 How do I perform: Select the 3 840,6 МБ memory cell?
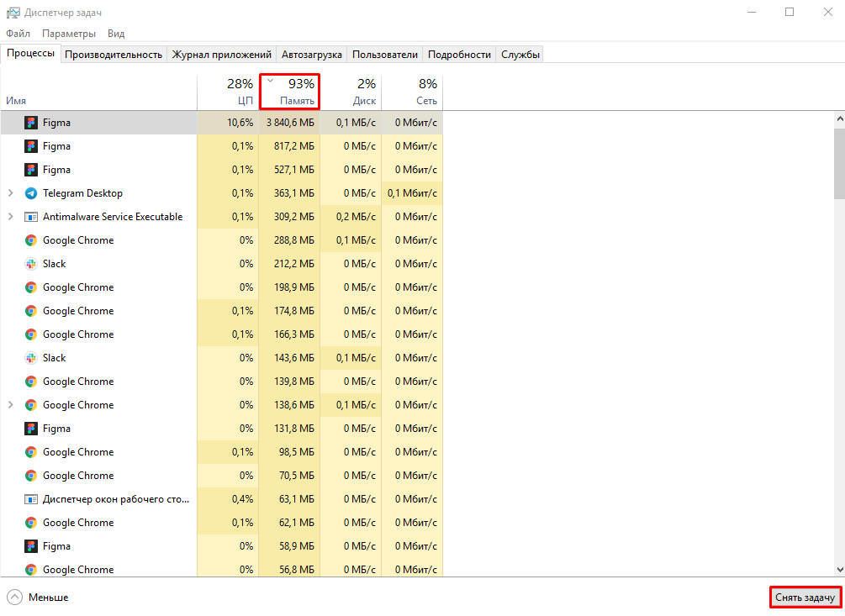(290, 123)
